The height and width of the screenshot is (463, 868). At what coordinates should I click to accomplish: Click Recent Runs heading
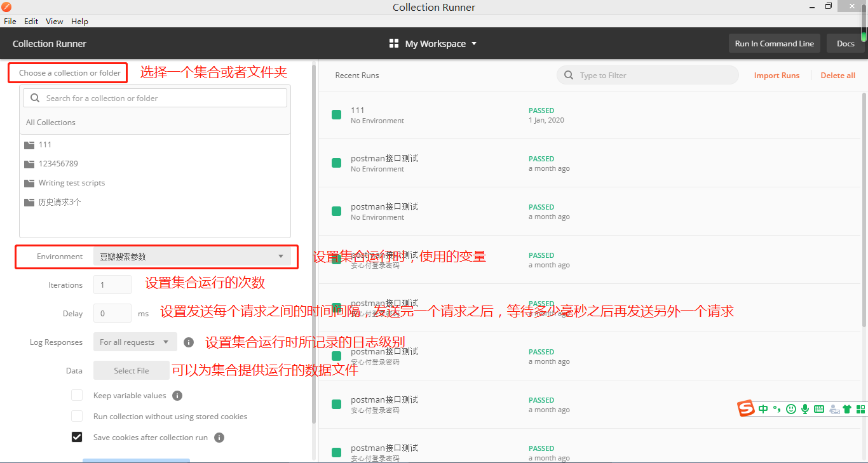[x=357, y=76]
